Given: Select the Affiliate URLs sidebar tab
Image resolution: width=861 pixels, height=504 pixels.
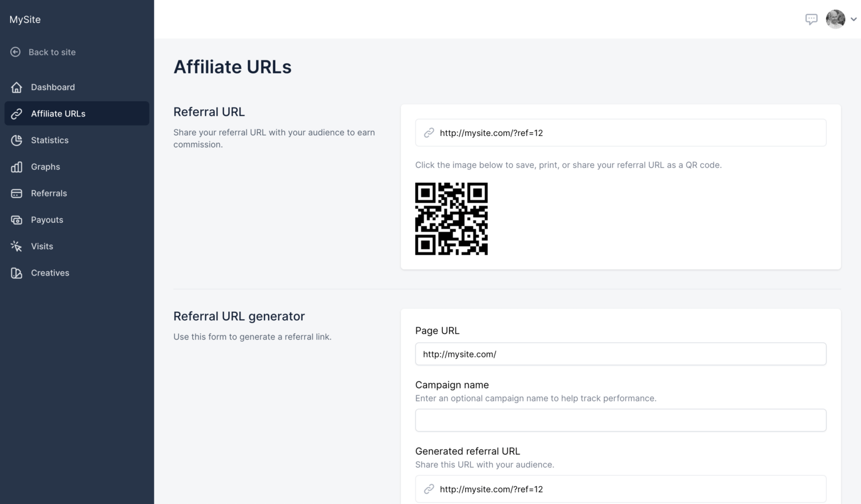Looking at the screenshot, I should click(58, 113).
